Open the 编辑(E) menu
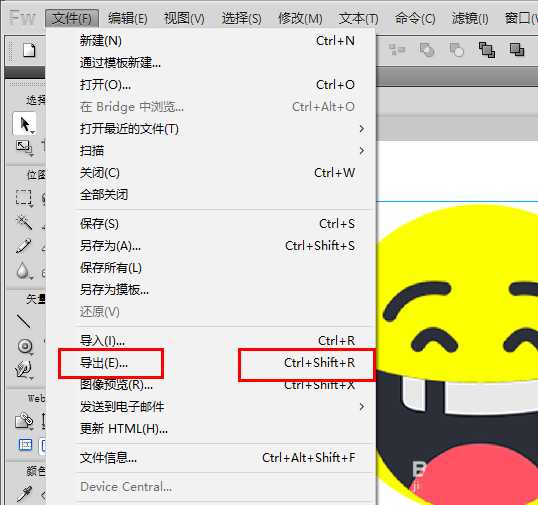 [x=128, y=18]
